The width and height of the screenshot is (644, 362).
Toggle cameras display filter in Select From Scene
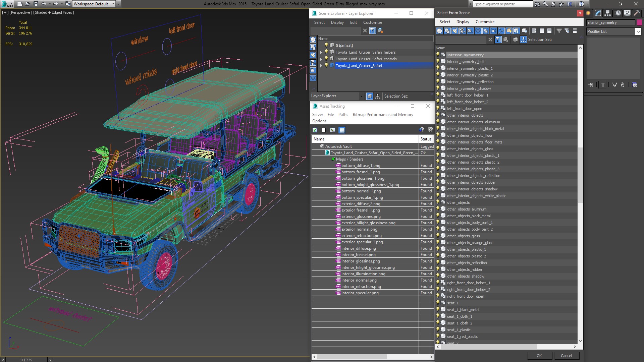click(463, 31)
